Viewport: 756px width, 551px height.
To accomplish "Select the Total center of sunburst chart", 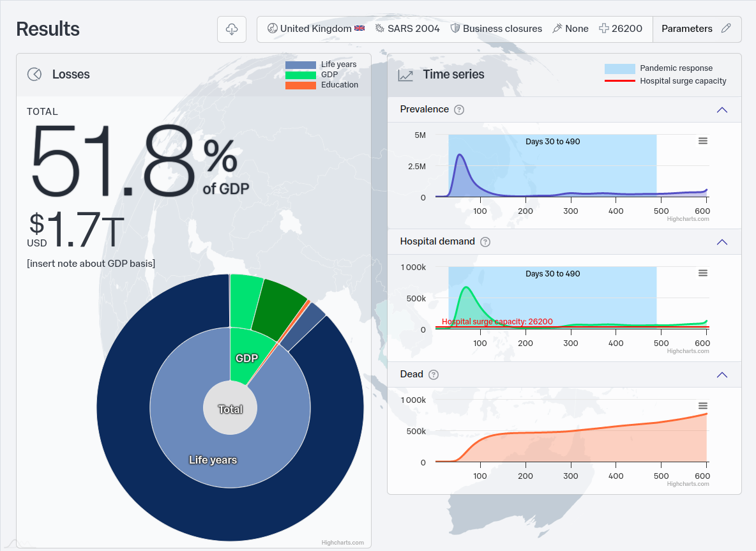I will [x=230, y=409].
